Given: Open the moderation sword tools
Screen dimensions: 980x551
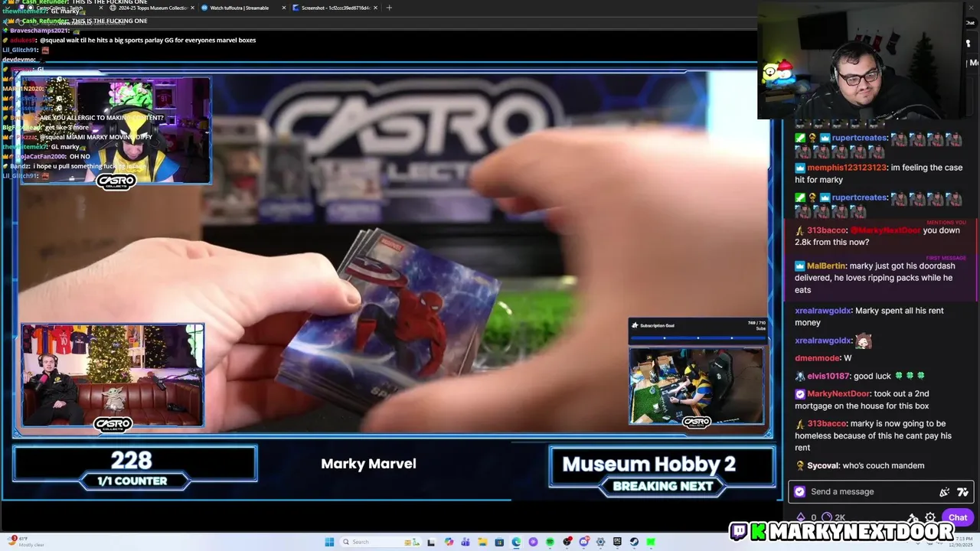Looking at the screenshot, I should click(x=913, y=518).
